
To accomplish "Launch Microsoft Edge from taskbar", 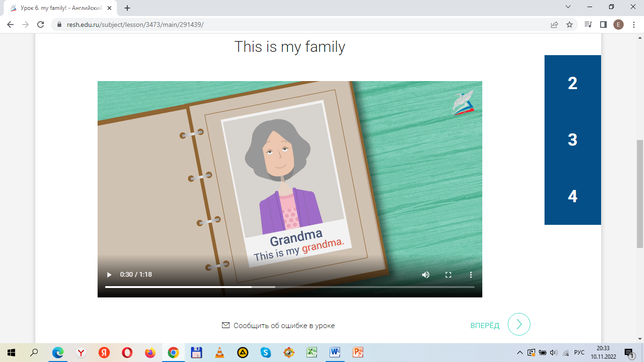I will pos(58,353).
